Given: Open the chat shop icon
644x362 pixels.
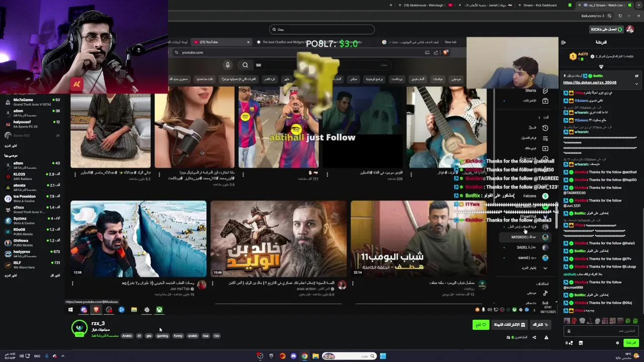Looking at the screenshot, I should pos(581,343).
